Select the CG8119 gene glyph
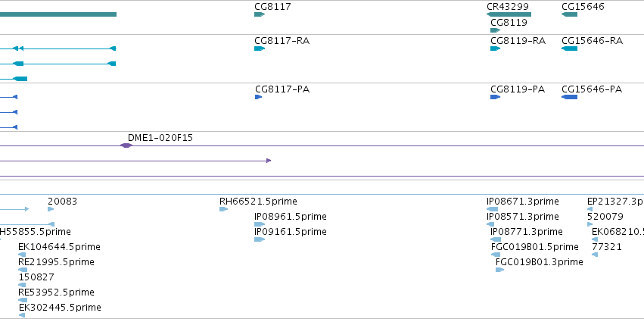This screenshot has height=319, width=644. click(x=496, y=30)
